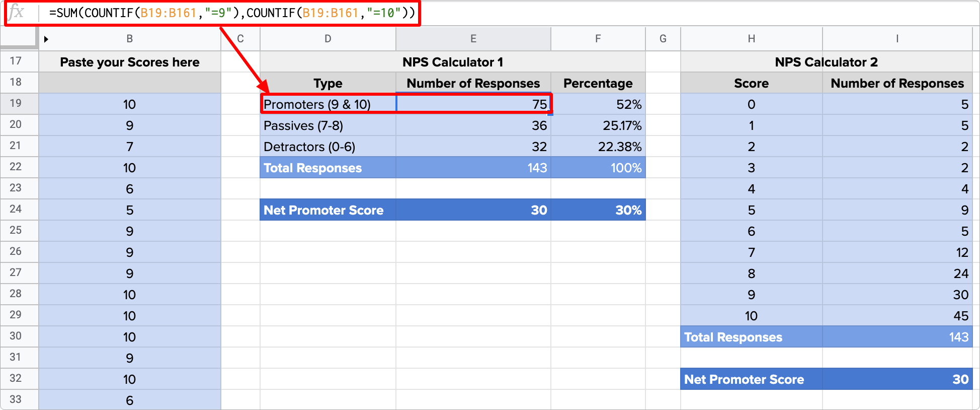Viewport: 980px width, 410px height.
Task: Click the fx function icon
Action: [x=17, y=12]
